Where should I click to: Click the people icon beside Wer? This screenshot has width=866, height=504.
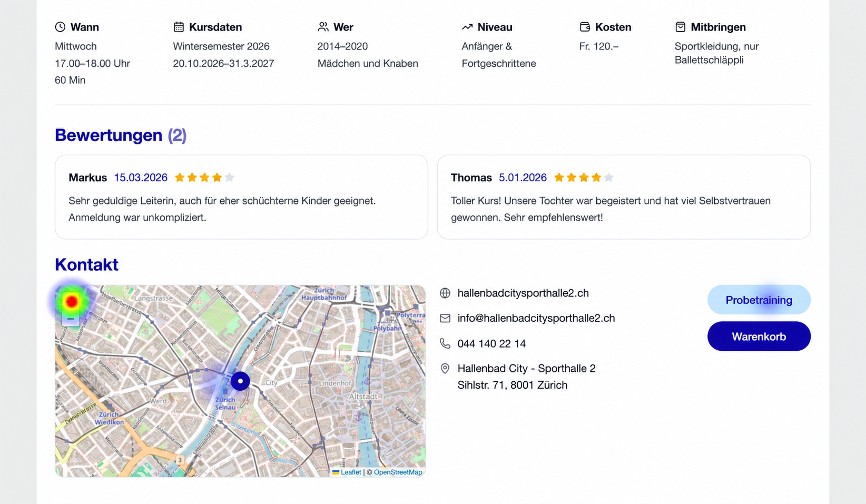(323, 27)
